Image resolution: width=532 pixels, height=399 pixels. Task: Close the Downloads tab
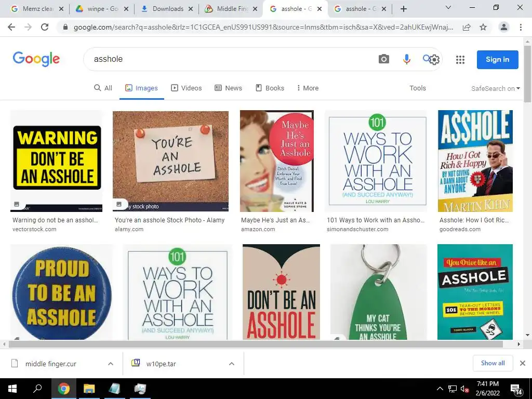coord(191,9)
